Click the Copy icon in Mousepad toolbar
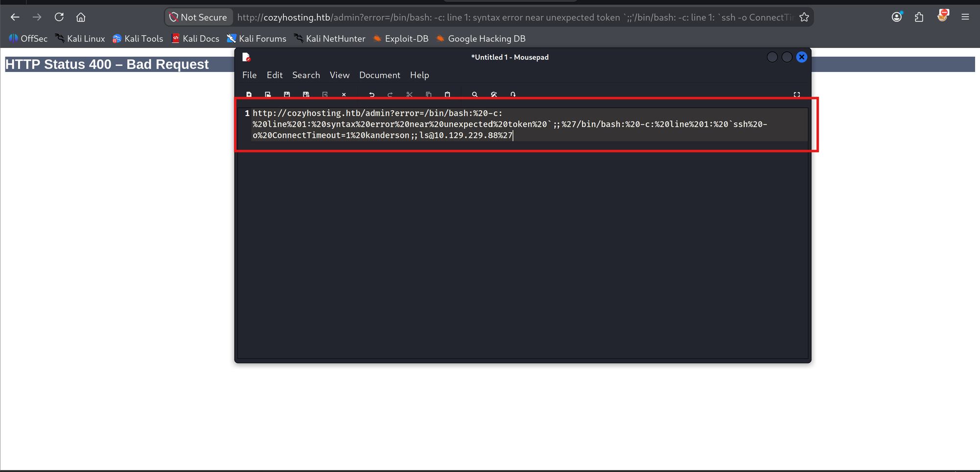 (x=428, y=94)
